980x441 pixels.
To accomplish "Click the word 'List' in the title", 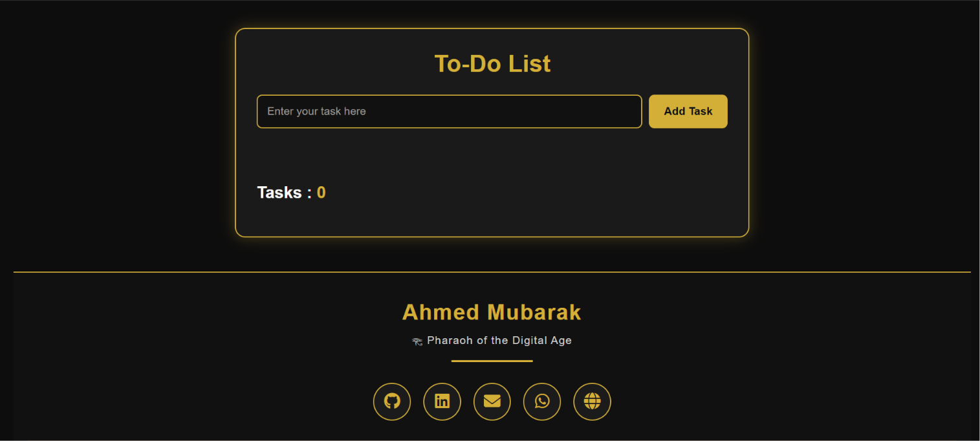I will pyautogui.click(x=529, y=63).
